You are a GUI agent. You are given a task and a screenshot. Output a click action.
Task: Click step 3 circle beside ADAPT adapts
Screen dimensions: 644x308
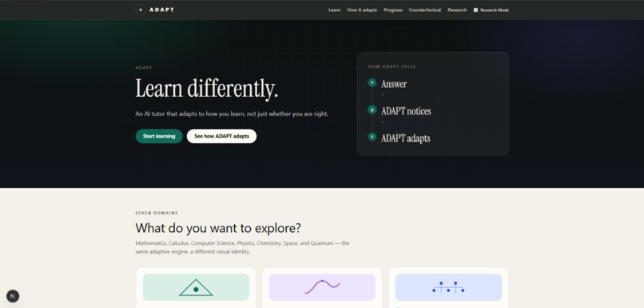[372, 137]
